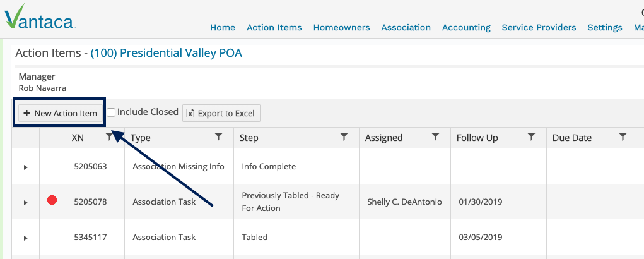Expand row 5205063 details arrow
The height and width of the screenshot is (259, 644).
[25, 167]
